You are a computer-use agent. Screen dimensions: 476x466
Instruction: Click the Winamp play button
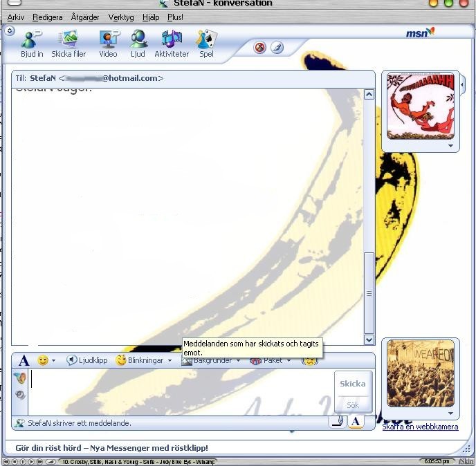(x=31, y=462)
